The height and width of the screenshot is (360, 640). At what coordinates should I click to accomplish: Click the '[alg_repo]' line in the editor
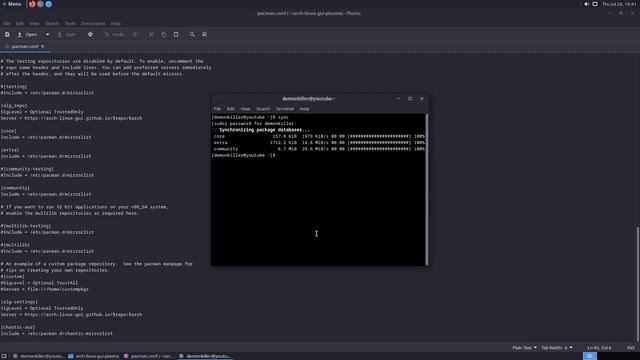tap(14, 105)
